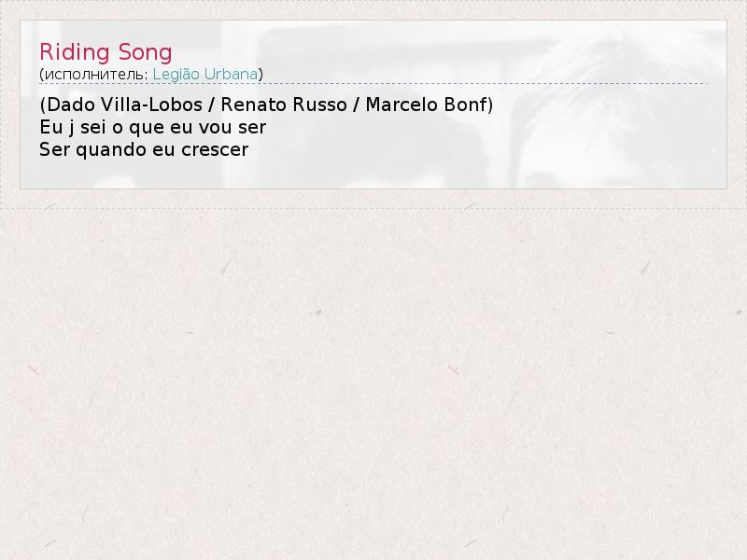Click the word "Legião" in the artist link
The image size is (747, 560).
coord(176,75)
